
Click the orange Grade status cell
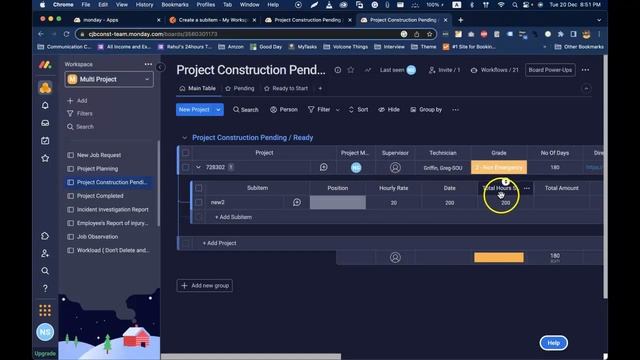click(499, 167)
